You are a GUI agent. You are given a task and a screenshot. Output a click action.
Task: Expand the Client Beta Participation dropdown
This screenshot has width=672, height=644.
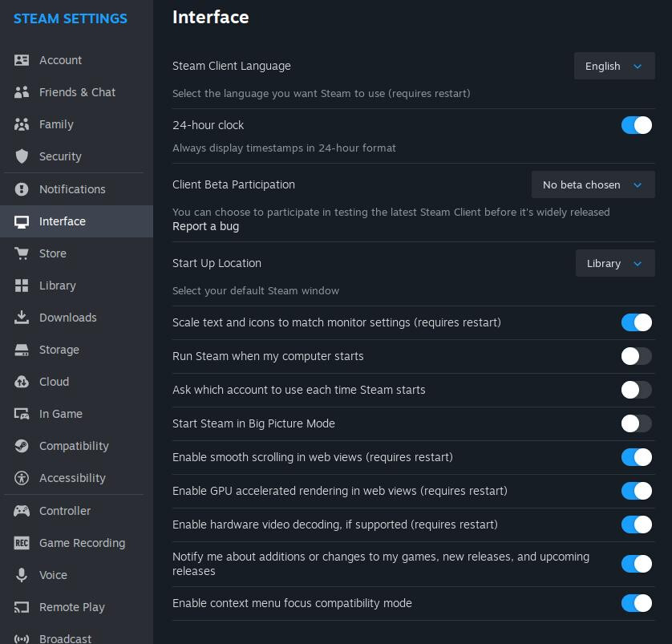click(593, 184)
